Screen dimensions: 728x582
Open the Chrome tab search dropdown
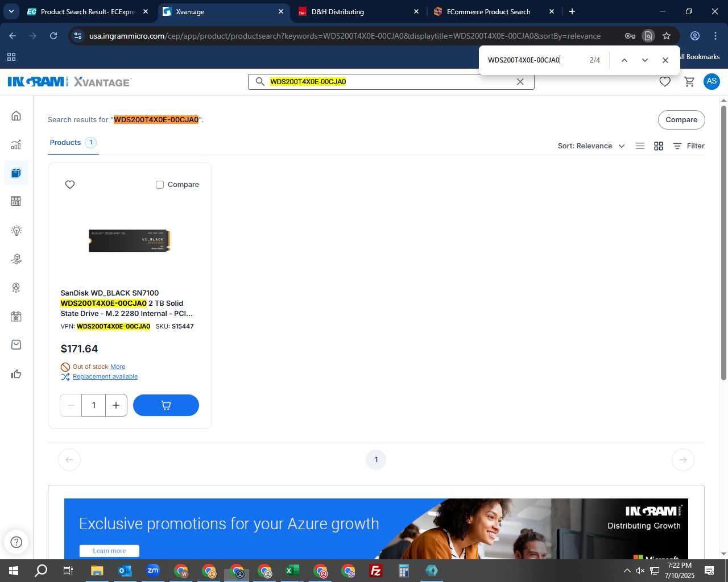point(11,11)
